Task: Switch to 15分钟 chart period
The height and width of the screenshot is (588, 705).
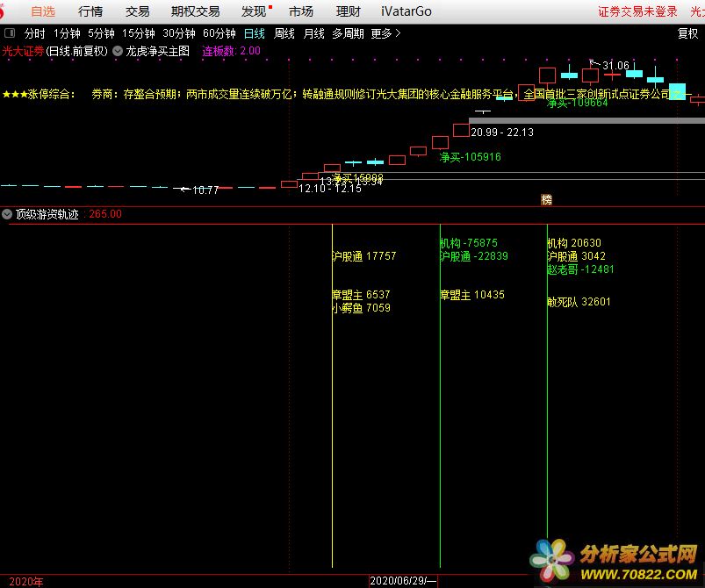Action: tap(139, 33)
